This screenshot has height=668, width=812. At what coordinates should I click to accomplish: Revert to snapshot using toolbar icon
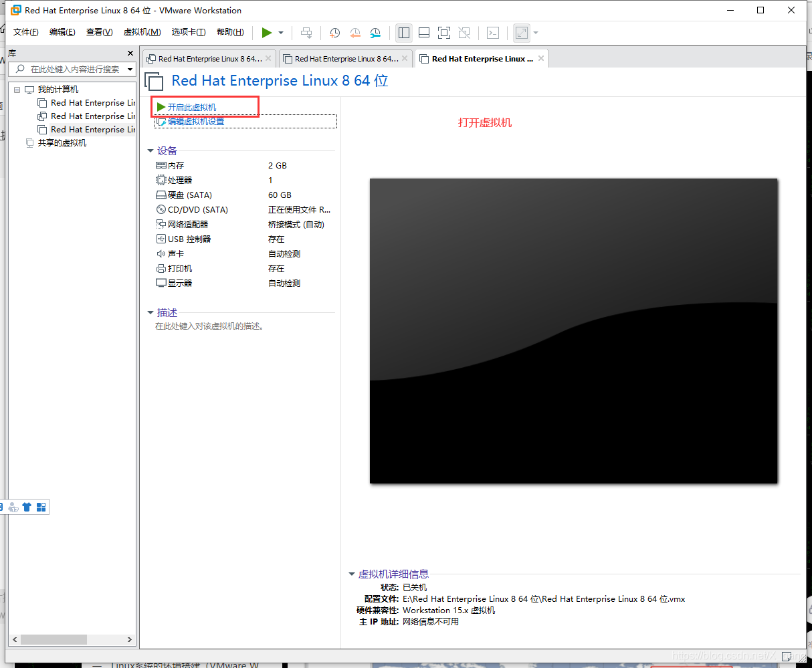click(x=355, y=32)
